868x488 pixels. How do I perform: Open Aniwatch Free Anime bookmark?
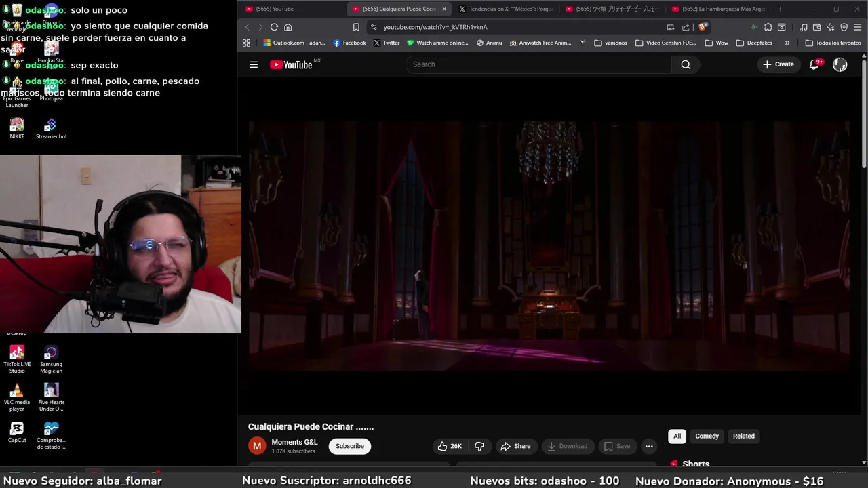point(540,43)
